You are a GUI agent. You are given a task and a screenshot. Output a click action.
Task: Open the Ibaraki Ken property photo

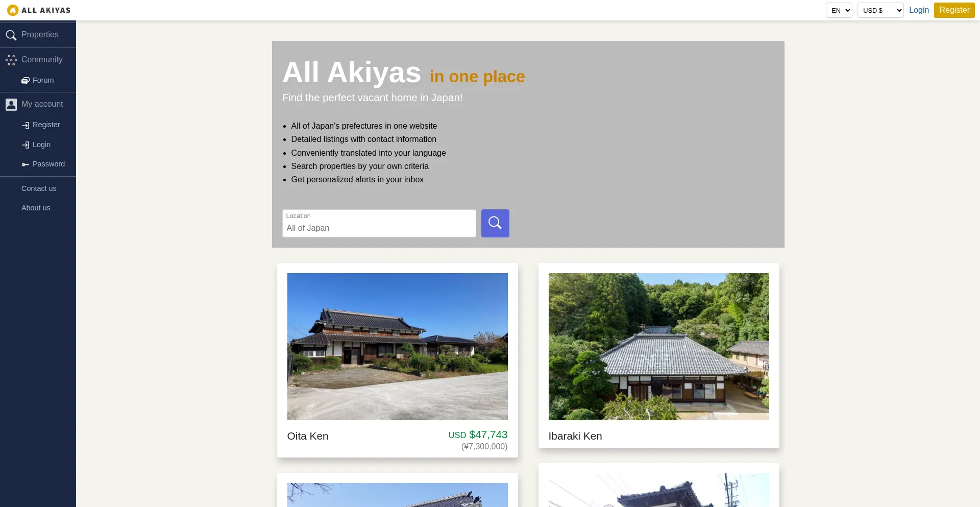[x=658, y=346]
